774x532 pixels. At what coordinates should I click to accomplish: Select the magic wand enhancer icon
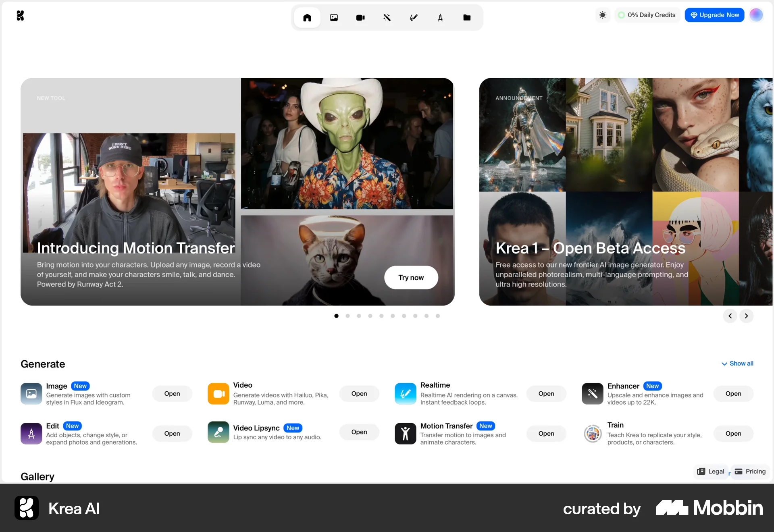(x=387, y=17)
